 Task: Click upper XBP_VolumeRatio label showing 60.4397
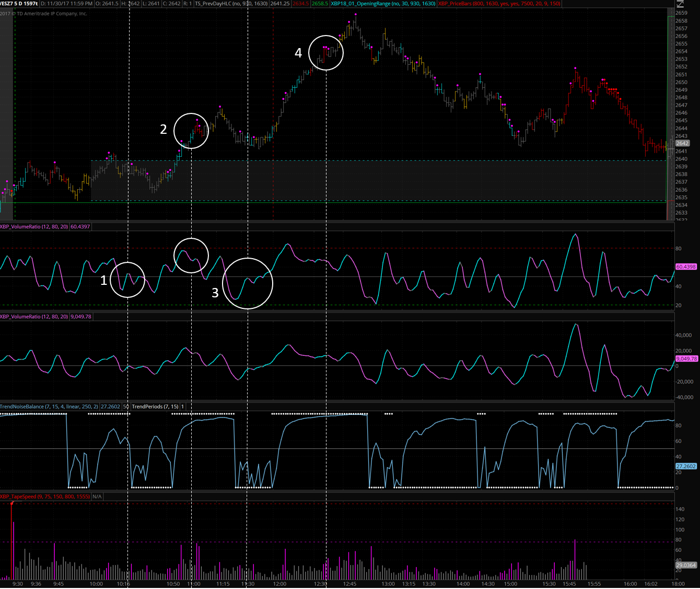coord(34,227)
